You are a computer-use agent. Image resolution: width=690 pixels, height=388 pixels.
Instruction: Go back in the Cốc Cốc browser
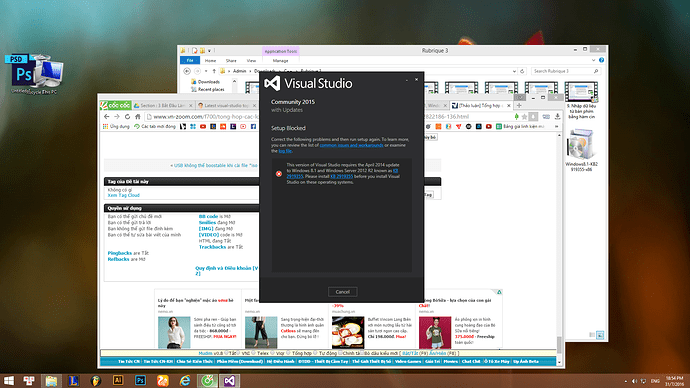point(106,117)
